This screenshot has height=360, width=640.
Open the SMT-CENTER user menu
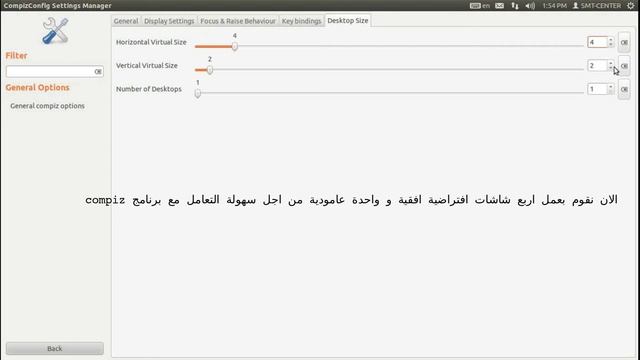pyautogui.click(x=597, y=6)
